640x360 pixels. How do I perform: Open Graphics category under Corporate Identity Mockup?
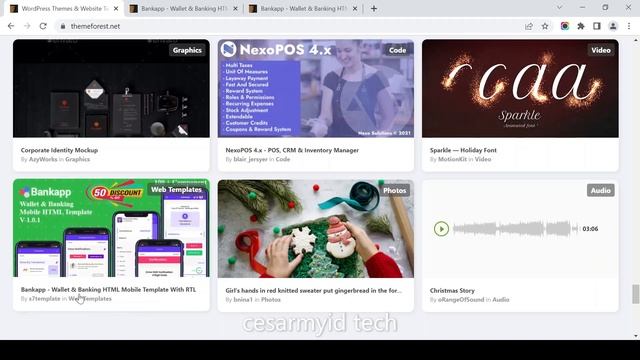click(x=78, y=159)
